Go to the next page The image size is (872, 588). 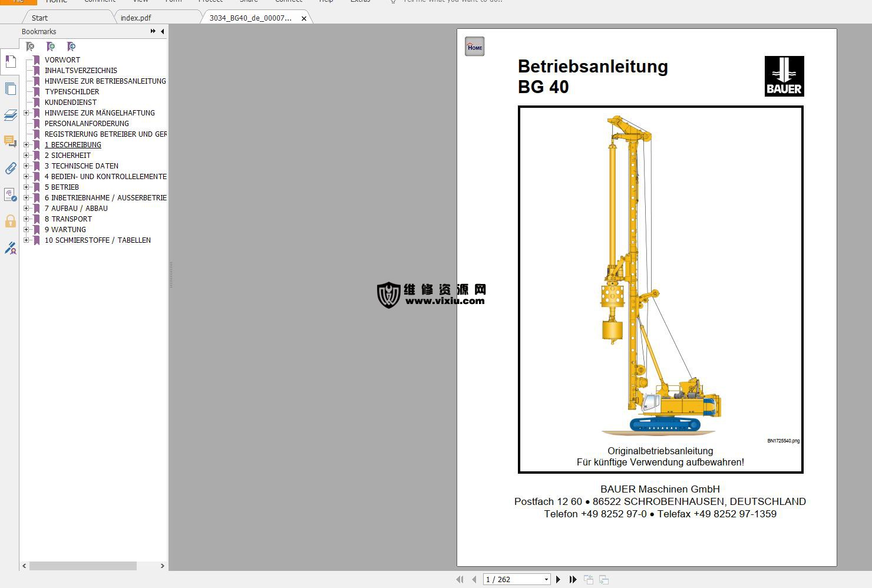click(x=558, y=580)
